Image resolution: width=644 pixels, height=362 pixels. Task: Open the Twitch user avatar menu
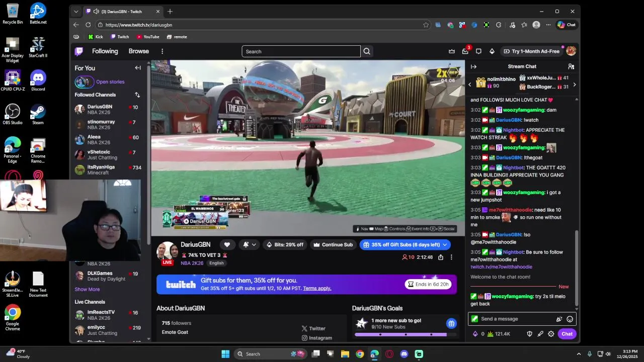(571, 51)
